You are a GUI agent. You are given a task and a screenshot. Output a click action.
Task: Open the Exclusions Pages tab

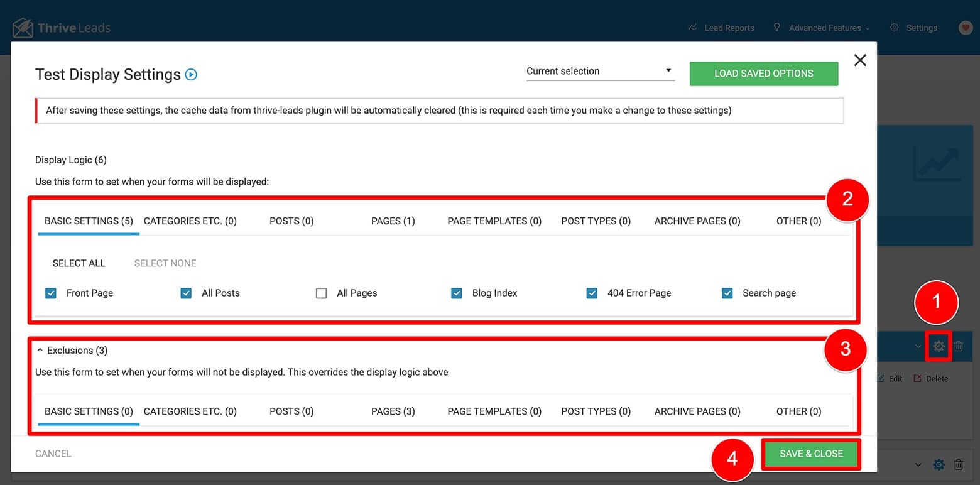click(393, 411)
